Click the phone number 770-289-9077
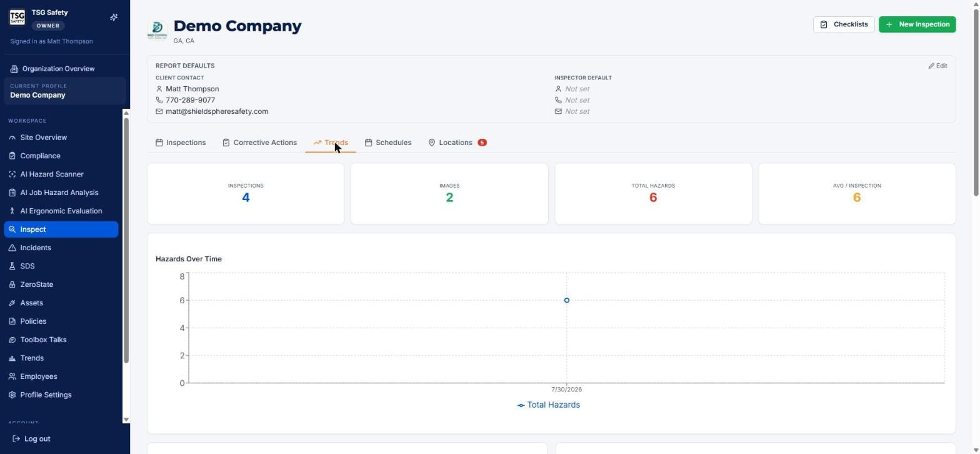This screenshot has height=454, width=980. point(190,100)
